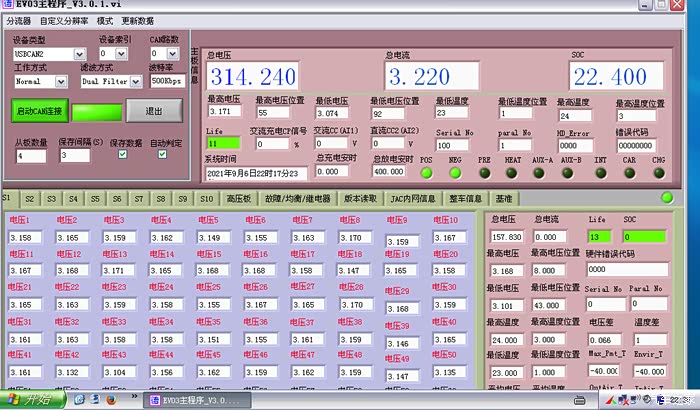Click the CAR status indicator LED
The height and width of the screenshot is (410, 700).
pyautogui.click(x=629, y=172)
